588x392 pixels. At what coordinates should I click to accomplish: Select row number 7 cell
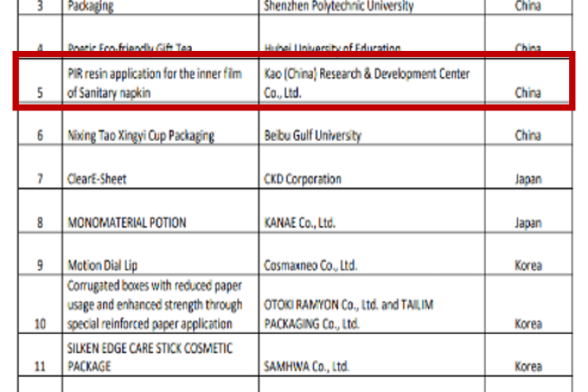(40, 166)
